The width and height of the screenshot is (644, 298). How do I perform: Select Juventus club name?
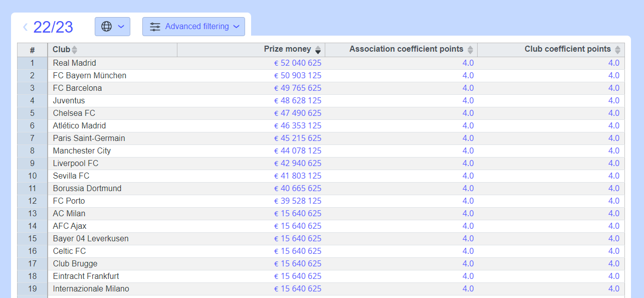click(69, 101)
